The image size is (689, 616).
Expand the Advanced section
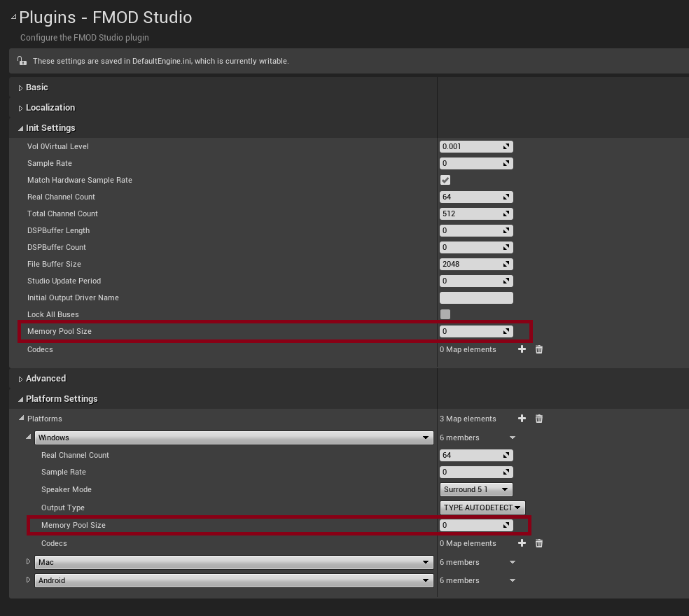21,378
